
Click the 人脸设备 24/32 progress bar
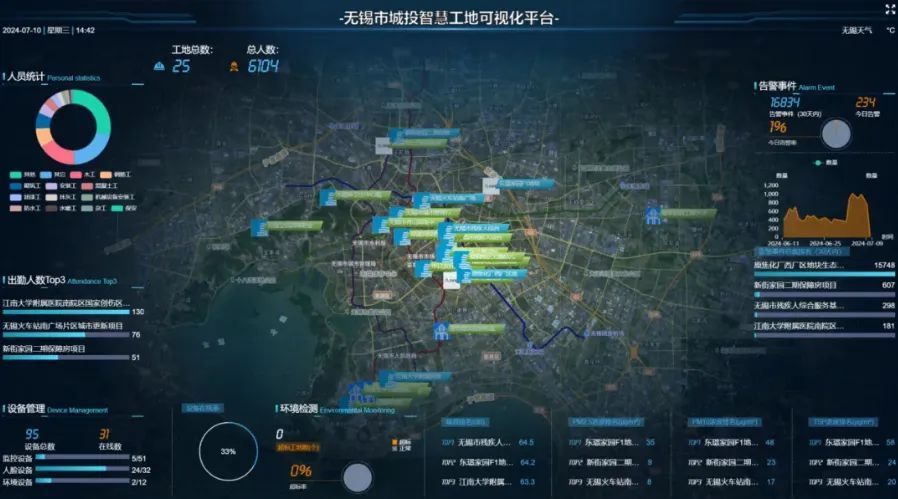[82, 469]
